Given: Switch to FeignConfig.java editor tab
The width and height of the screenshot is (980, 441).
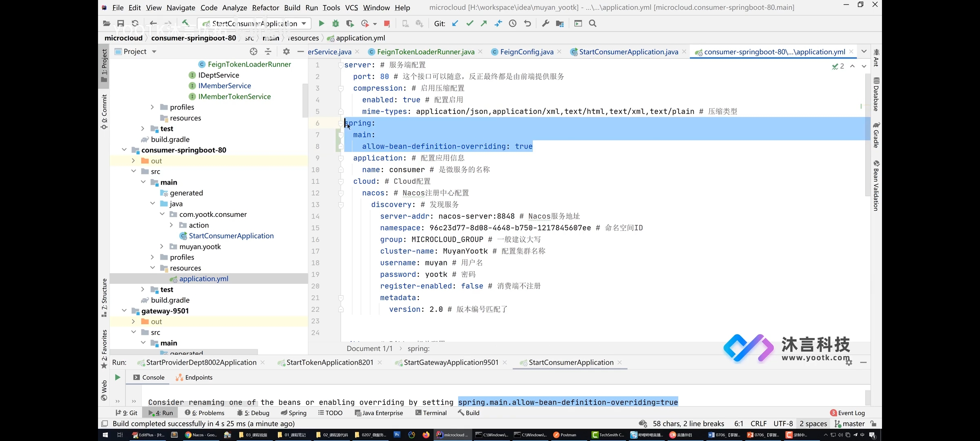Looking at the screenshot, I should pos(527,52).
